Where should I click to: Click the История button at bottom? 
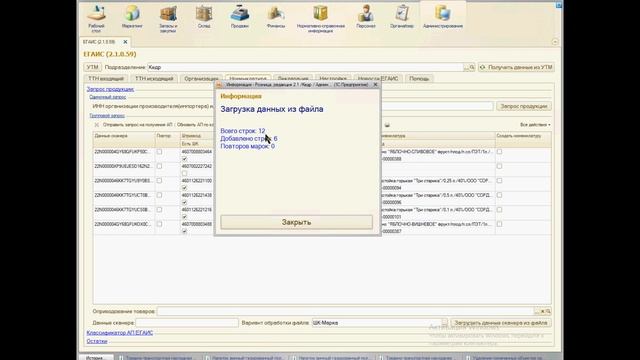point(96,357)
